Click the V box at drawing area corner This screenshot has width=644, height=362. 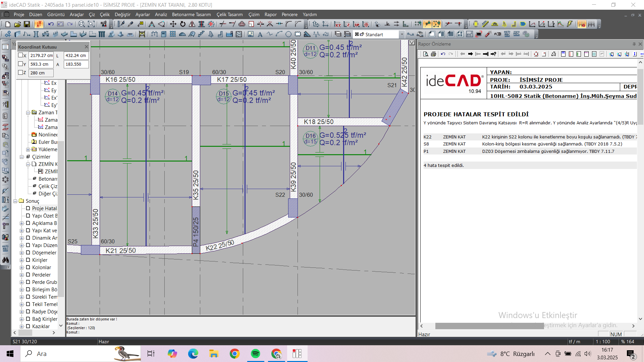pyautogui.click(x=412, y=43)
